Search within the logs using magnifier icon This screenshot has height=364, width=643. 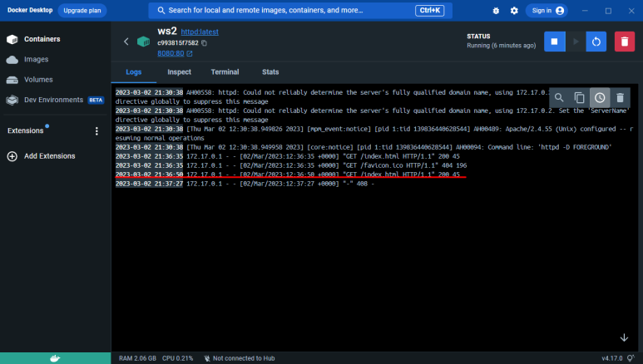(x=559, y=98)
